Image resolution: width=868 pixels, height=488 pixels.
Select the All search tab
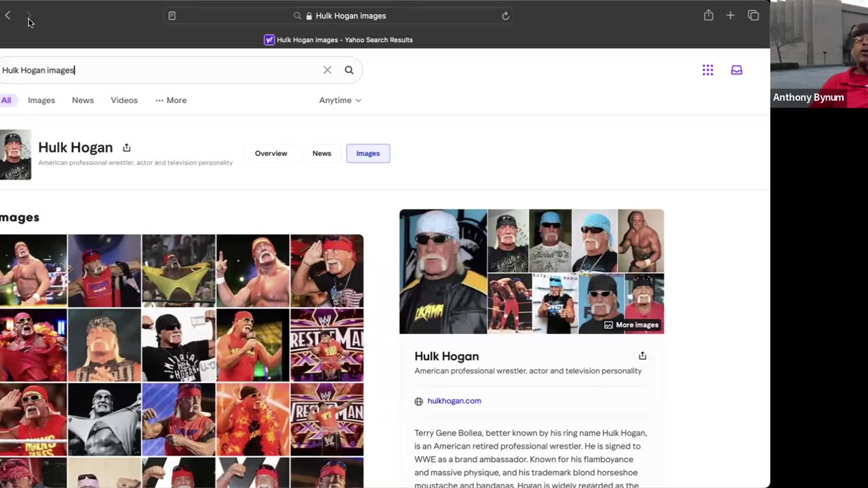point(6,100)
